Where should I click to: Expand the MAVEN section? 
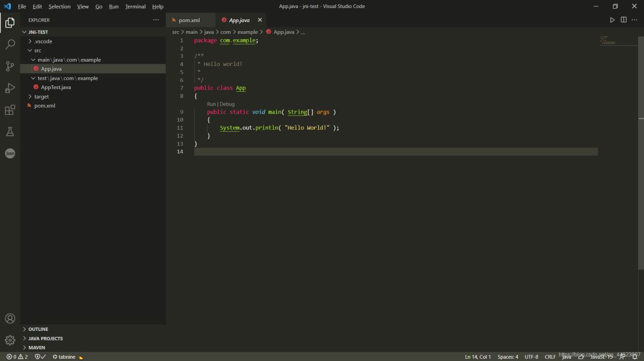pos(36,348)
